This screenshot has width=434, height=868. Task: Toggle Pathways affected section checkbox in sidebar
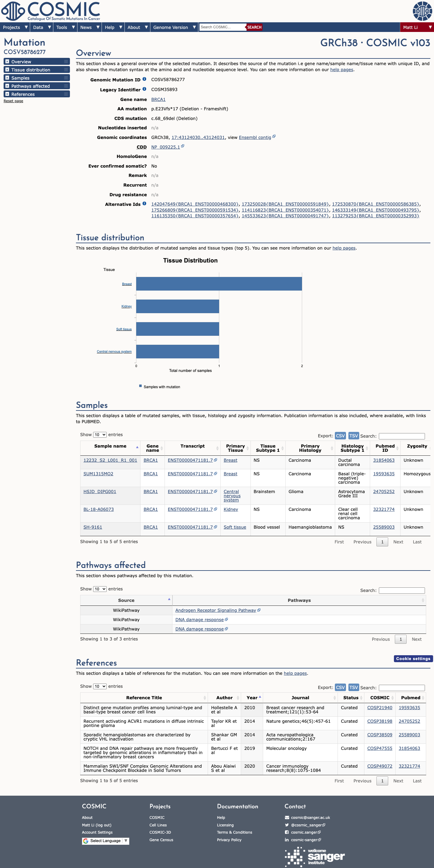tap(7, 86)
